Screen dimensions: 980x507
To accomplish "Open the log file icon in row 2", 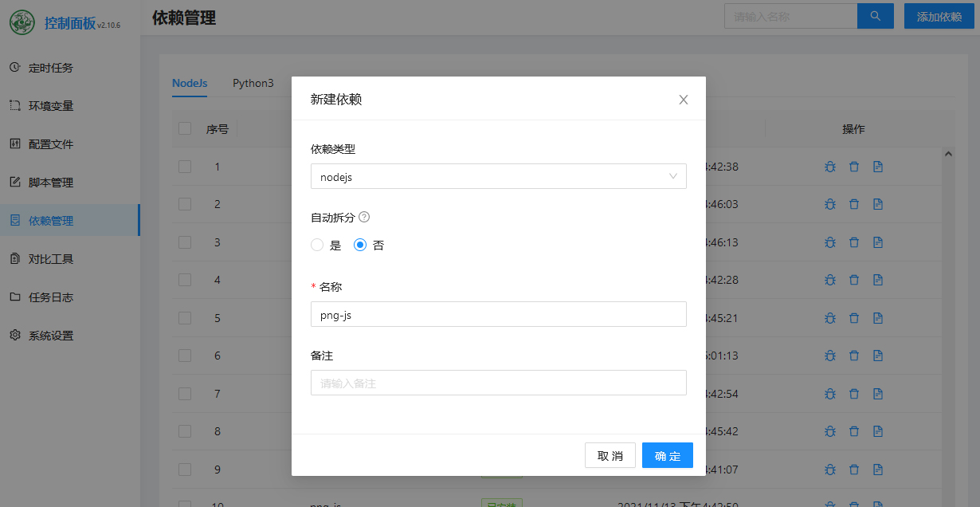I will click(877, 204).
